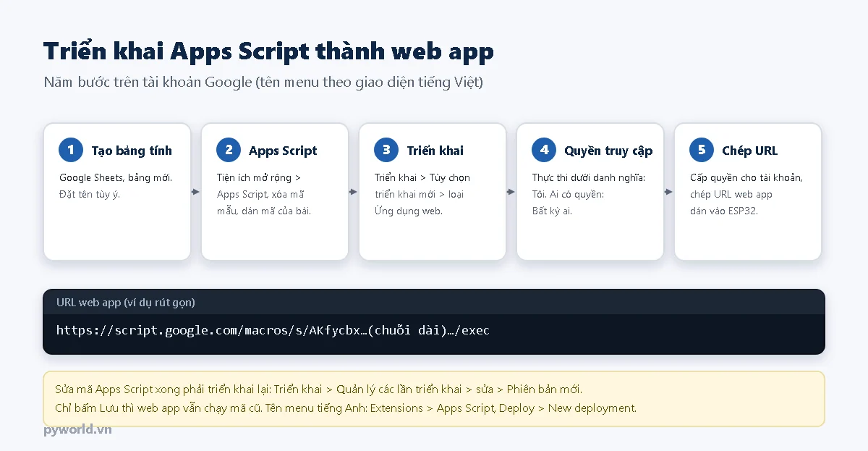
Task: Click the 'Tạo bảng tính' card heading
Action: click(132, 151)
